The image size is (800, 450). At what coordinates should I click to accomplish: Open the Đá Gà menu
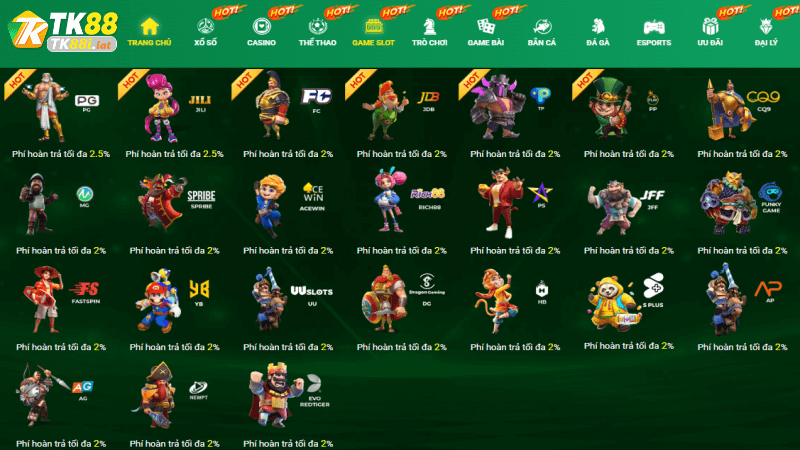point(598,32)
